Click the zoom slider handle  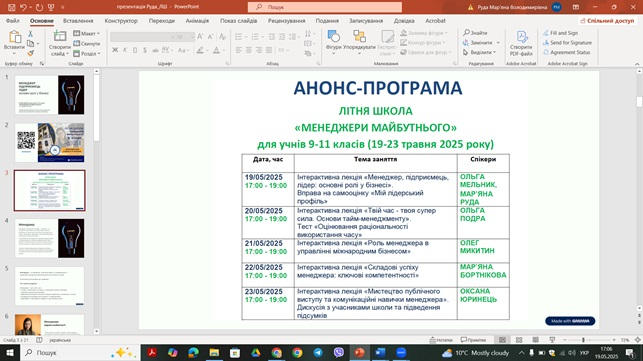coord(583,340)
